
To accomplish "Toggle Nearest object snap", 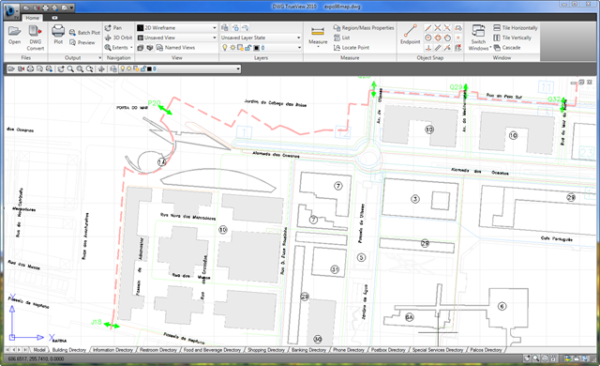I will pos(447,47).
